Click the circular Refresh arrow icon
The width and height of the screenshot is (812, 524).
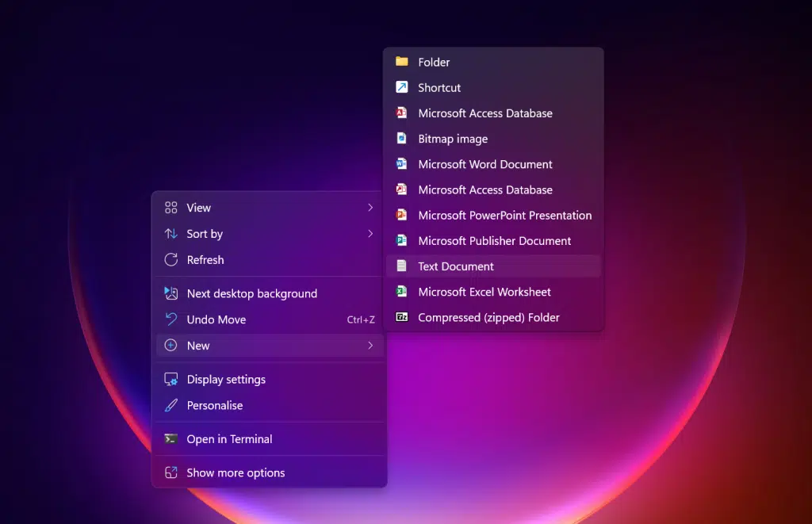coord(170,260)
